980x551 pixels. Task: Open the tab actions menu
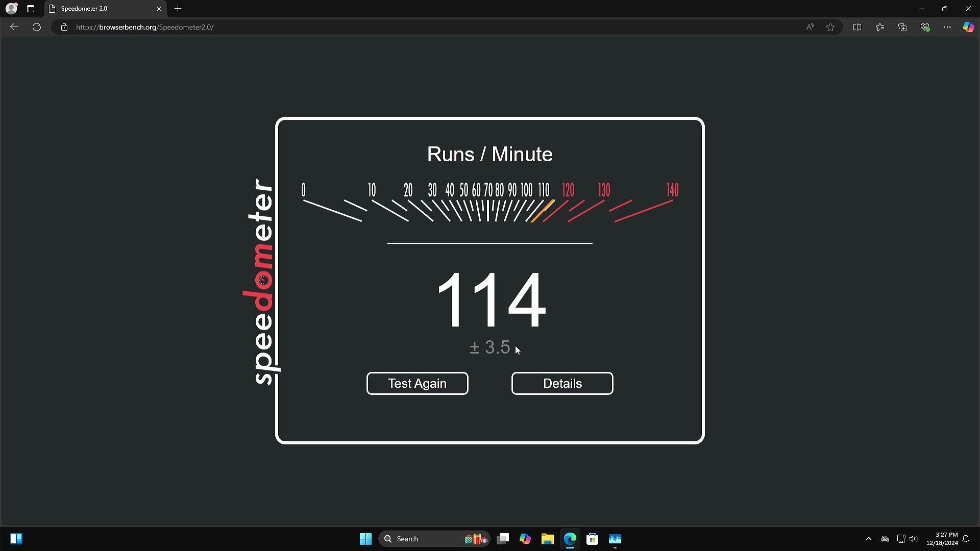point(31,9)
